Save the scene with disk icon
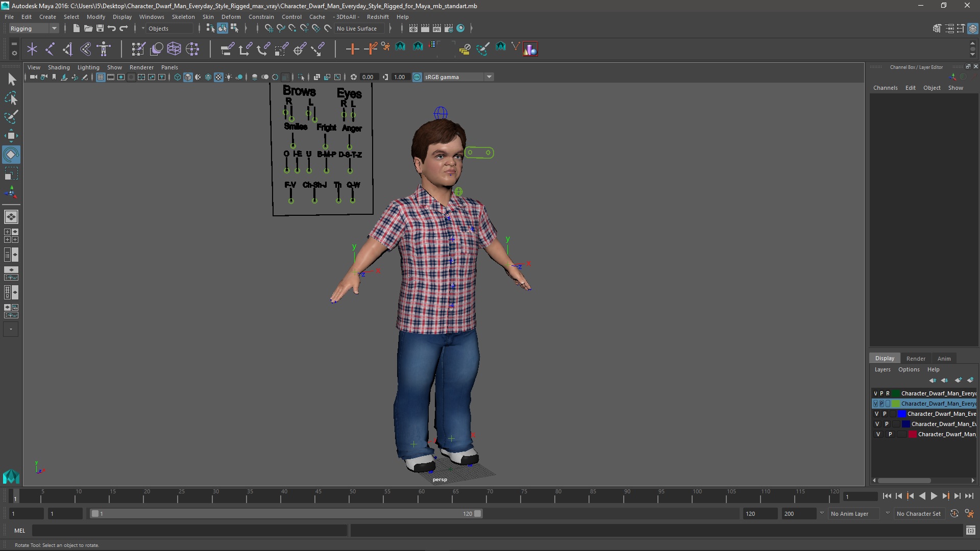The image size is (980, 551). pos(100,29)
